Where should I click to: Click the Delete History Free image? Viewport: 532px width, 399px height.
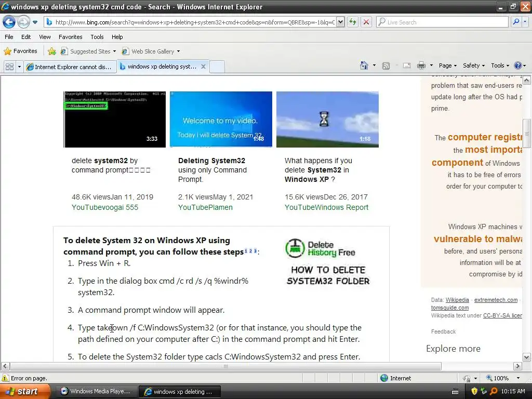[328, 262]
